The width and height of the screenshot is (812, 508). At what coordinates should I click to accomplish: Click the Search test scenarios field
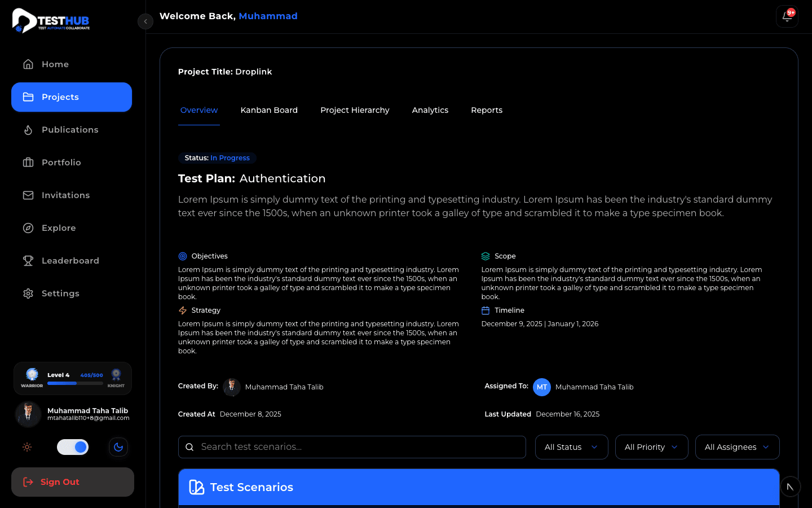click(x=352, y=447)
